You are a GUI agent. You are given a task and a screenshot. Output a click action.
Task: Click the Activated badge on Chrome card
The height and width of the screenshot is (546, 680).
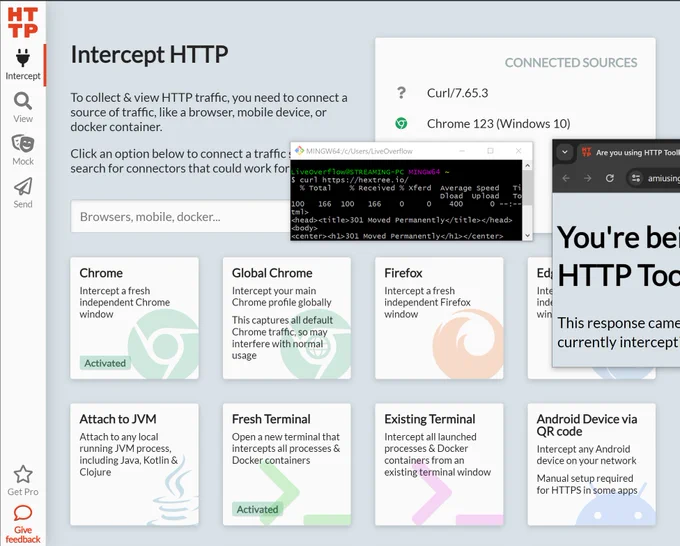[x=105, y=363]
